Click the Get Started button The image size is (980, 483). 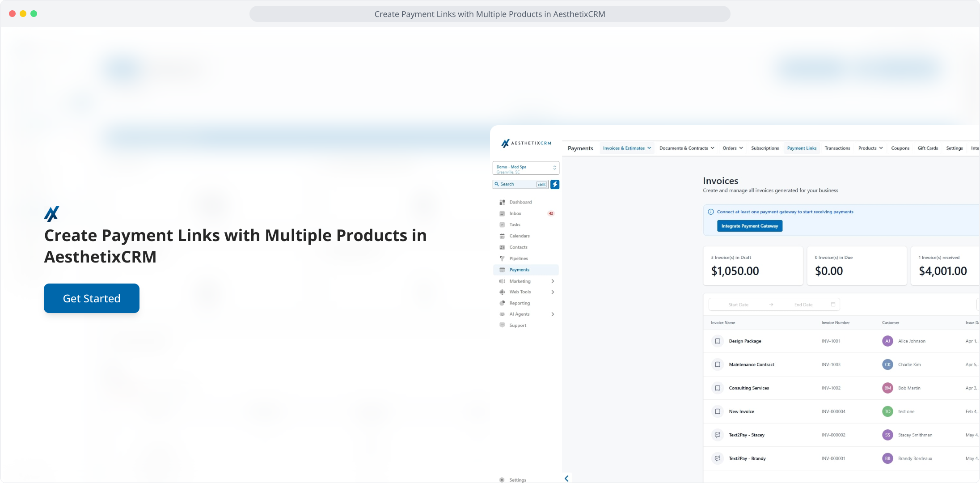click(92, 298)
